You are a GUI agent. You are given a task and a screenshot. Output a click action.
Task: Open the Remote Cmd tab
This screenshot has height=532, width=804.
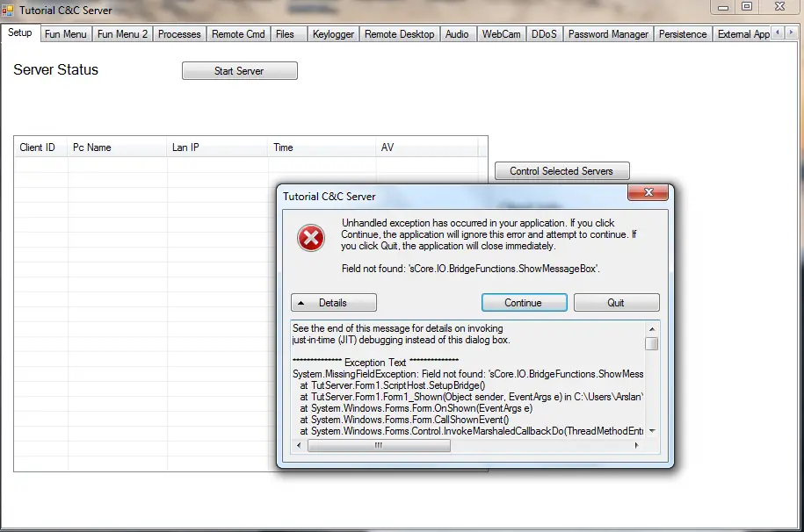[238, 34]
